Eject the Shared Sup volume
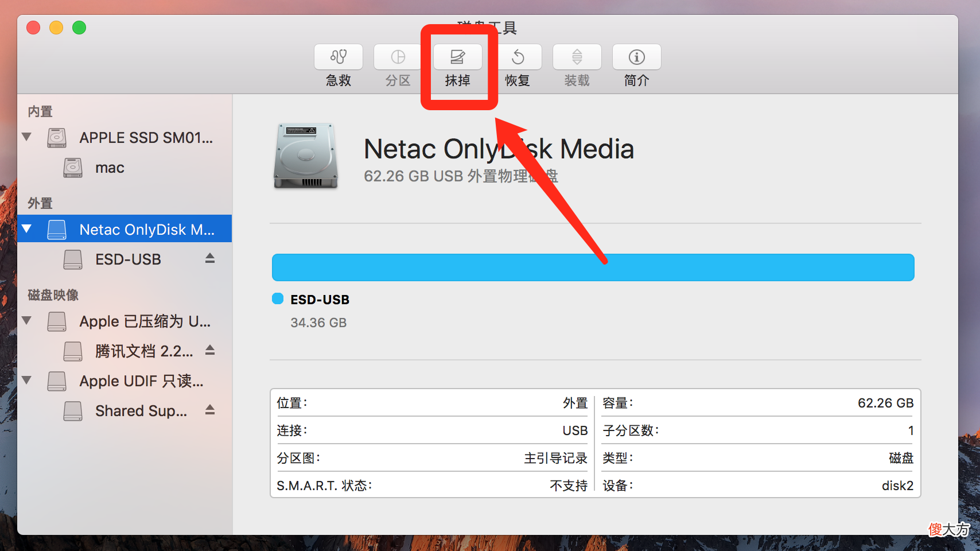The width and height of the screenshot is (980, 551). tap(210, 410)
